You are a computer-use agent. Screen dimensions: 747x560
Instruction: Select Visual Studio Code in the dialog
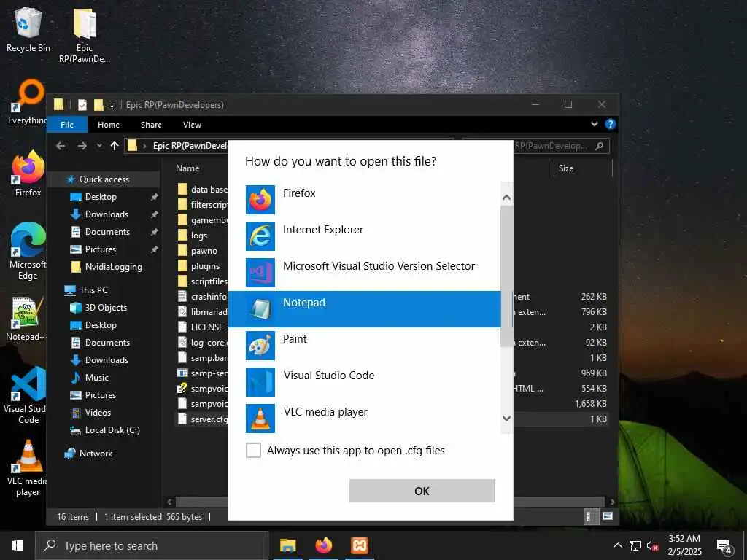point(365,382)
